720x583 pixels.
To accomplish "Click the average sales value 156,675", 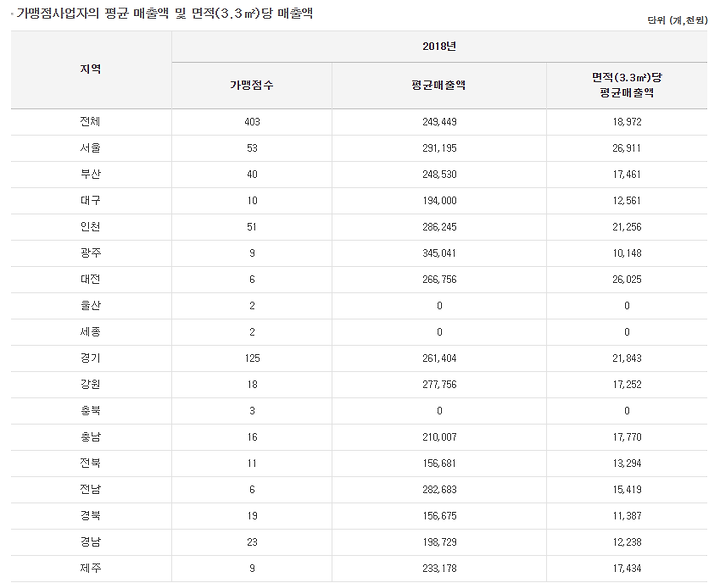I will pos(439,516).
